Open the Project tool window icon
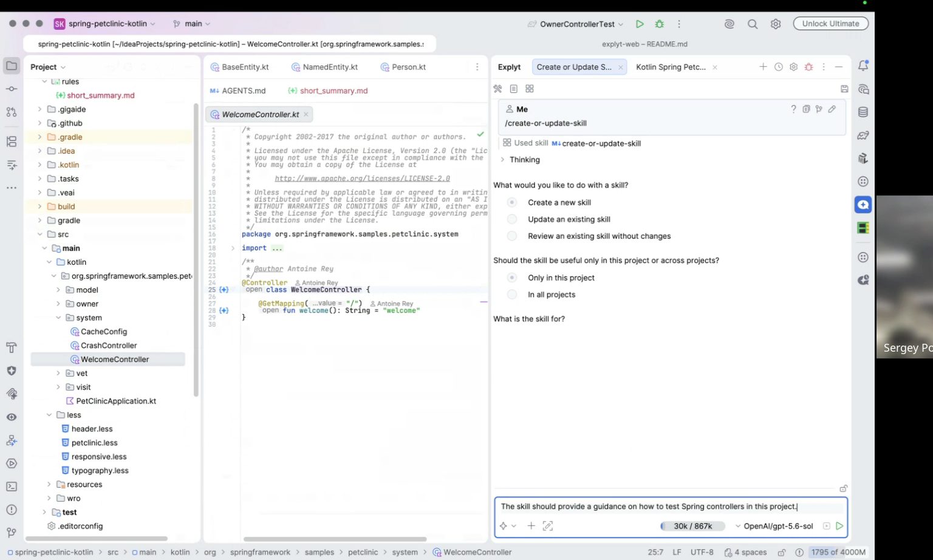Viewport: 933px width, 560px height. tap(12, 66)
